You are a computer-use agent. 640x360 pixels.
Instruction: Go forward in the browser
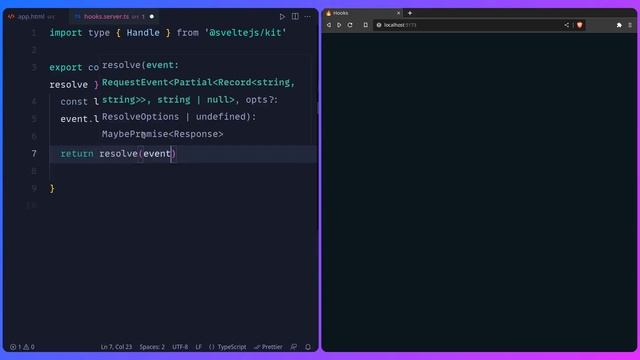pyautogui.click(x=339, y=25)
